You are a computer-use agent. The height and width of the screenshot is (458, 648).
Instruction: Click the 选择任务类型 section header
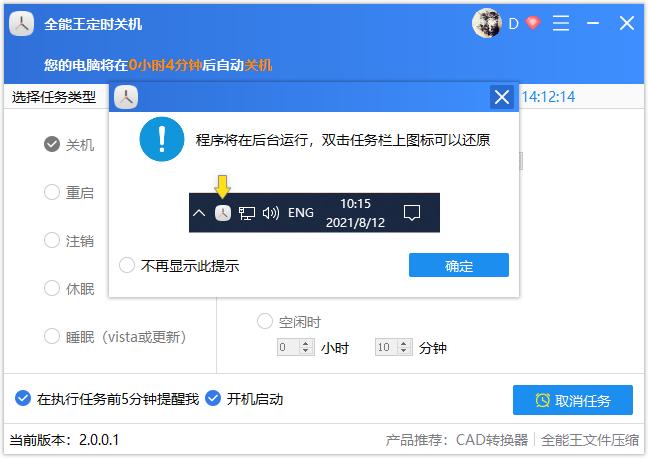[x=54, y=97]
